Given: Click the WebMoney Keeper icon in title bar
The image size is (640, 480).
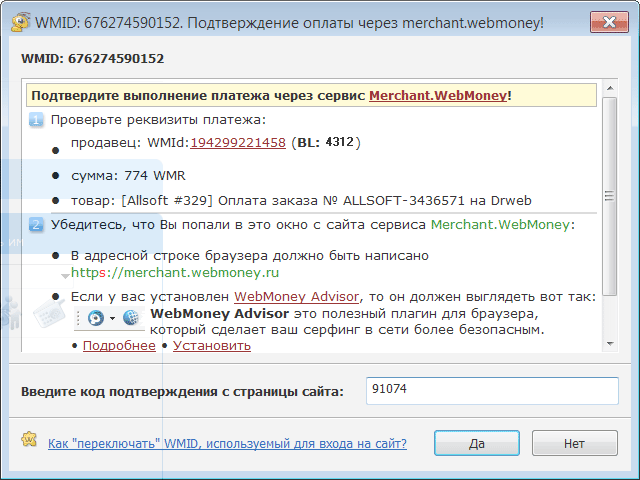Looking at the screenshot, I should [20, 22].
